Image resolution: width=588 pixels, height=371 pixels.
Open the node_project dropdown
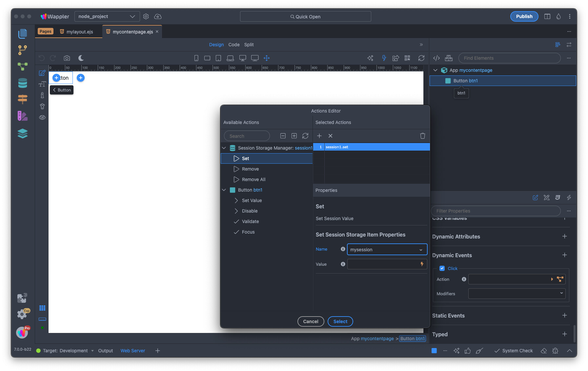click(107, 16)
